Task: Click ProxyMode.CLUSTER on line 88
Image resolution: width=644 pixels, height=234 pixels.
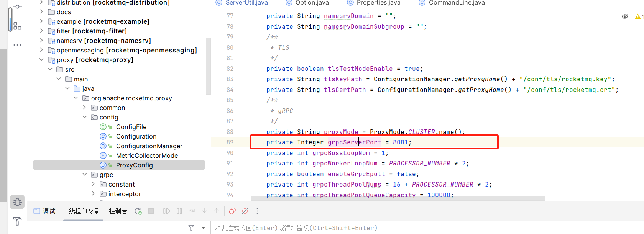Action: click(x=402, y=132)
